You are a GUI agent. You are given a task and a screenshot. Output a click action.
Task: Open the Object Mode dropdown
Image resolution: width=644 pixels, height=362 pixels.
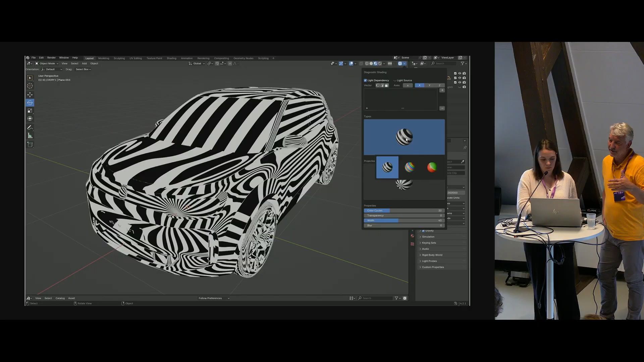[47, 63]
